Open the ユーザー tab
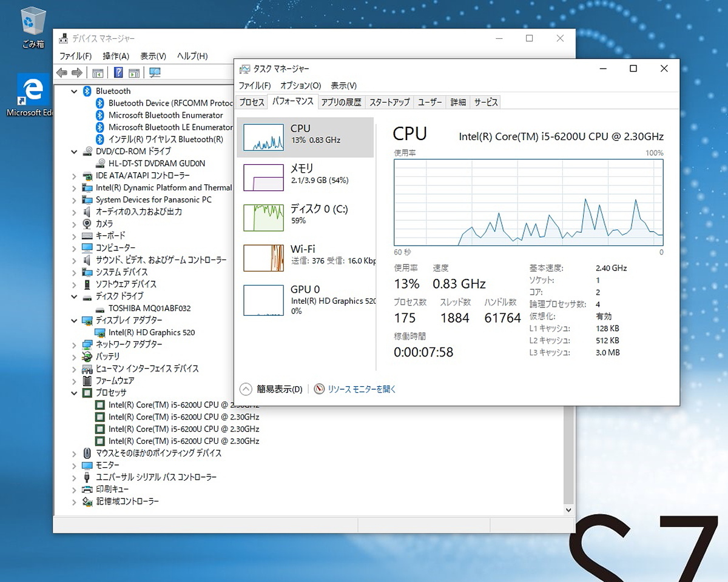This screenshot has height=582, width=728. point(430,102)
